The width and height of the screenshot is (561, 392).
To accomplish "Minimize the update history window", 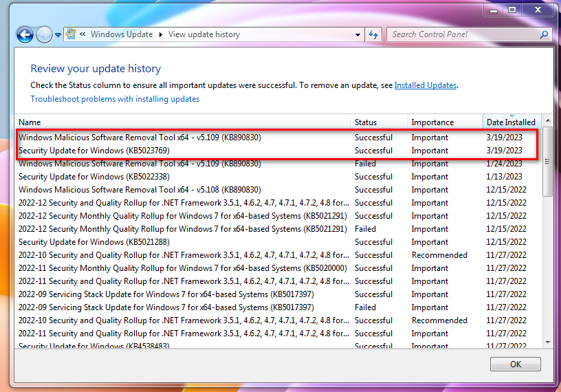I will pyautogui.click(x=494, y=10).
